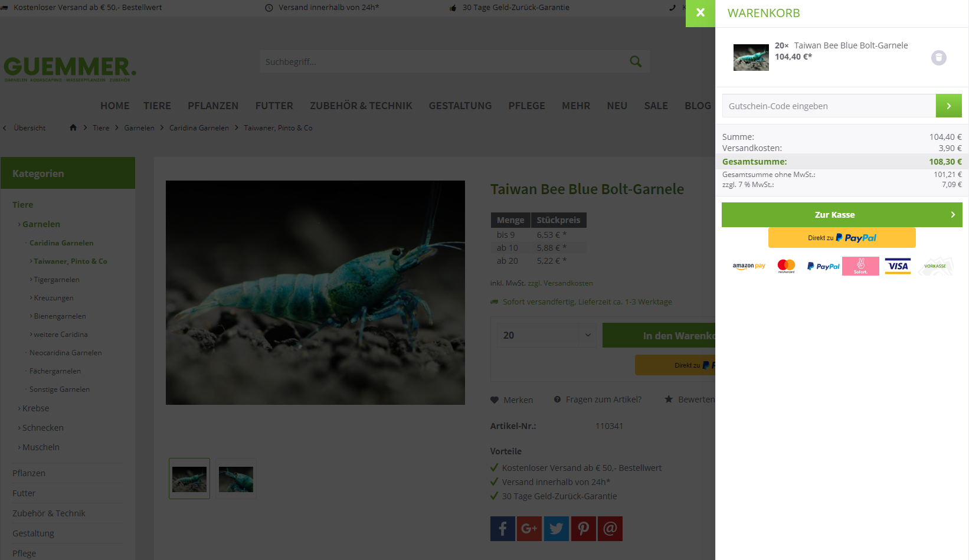Image resolution: width=969 pixels, height=560 pixels.
Task: Apply voucher code with green arrow button
Action: tap(949, 106)
